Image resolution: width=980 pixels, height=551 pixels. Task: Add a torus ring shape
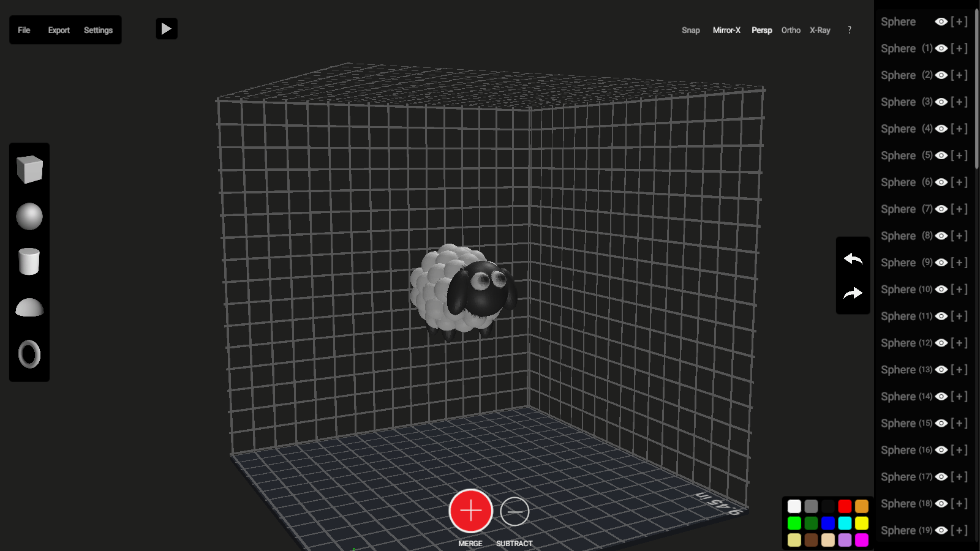coord(29,354)
